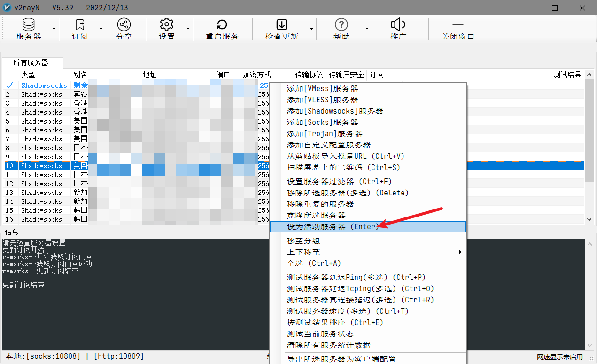Select 克隆所选服务器 menu entry

[316, 215]
